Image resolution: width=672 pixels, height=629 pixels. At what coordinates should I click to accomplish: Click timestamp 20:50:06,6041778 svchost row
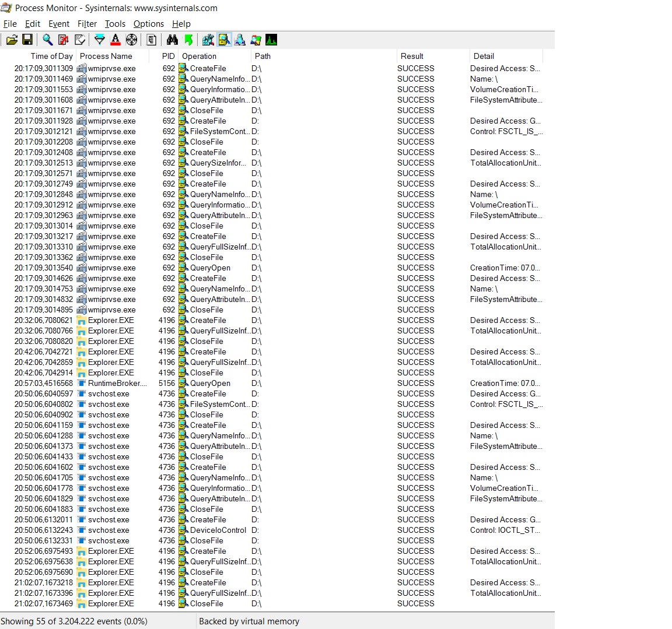coord(43,488)
